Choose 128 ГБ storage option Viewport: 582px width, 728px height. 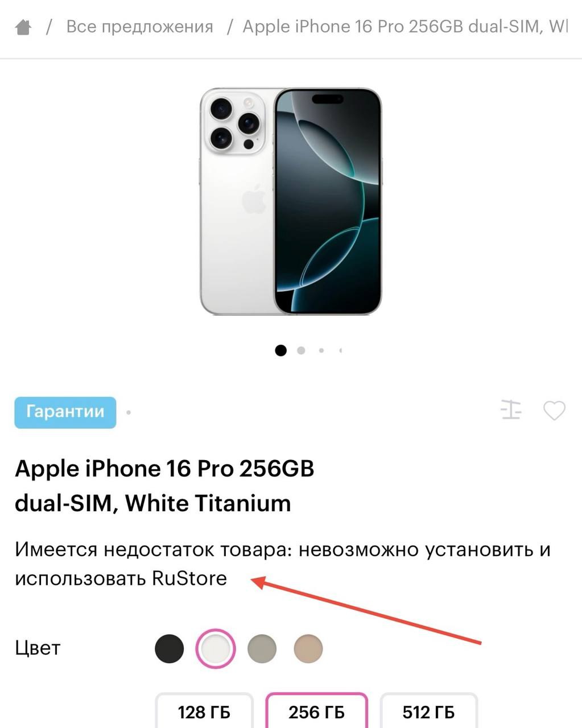click(204, 711)
